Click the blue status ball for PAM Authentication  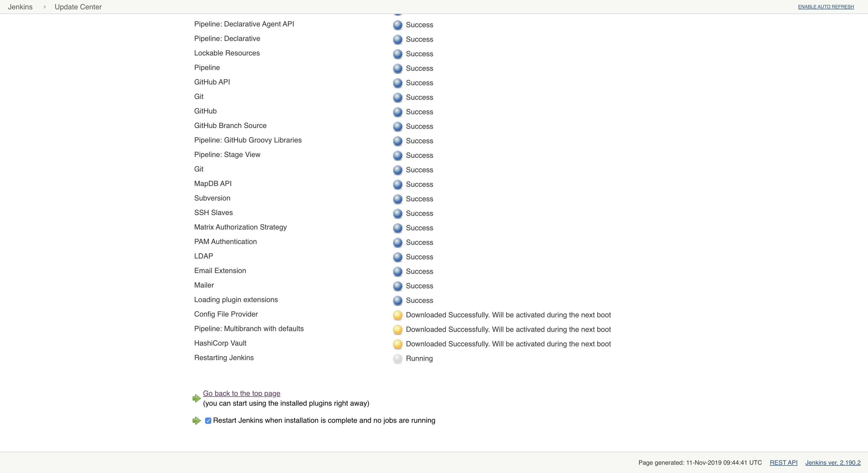(397, 242)
